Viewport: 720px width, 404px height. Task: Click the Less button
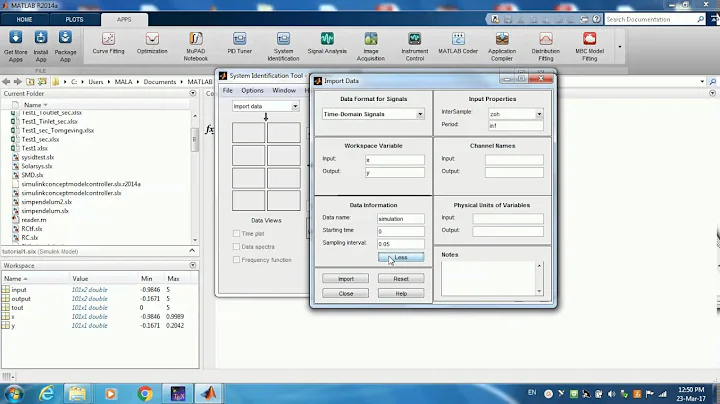tap(401, 258)
